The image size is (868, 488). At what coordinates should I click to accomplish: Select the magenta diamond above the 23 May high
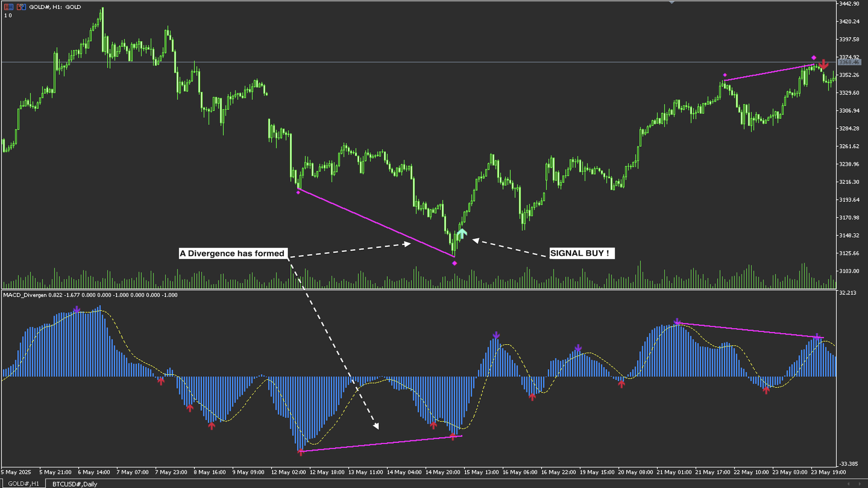coord(814,57)
